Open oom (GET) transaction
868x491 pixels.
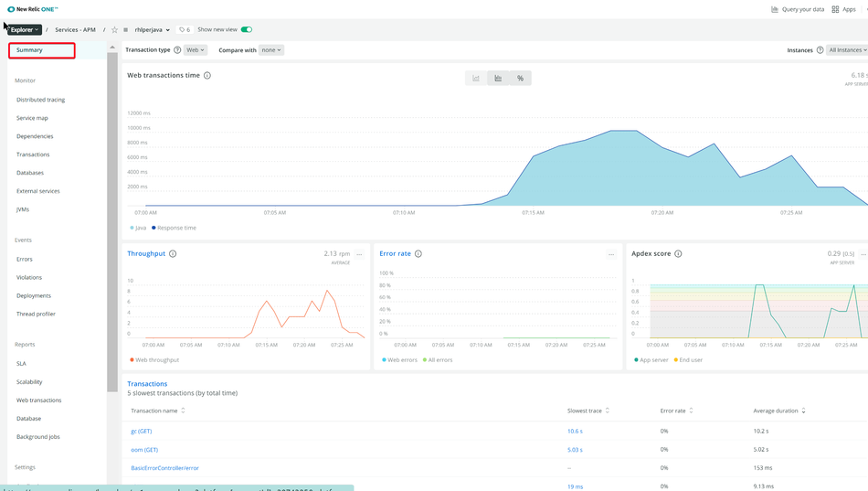click(x=144, y=450)
